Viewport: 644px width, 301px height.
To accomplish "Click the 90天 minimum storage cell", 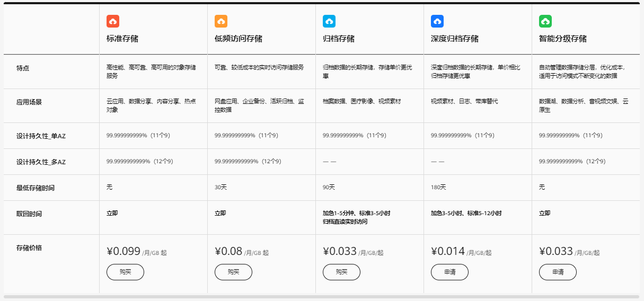I will [x=329, y=187].
